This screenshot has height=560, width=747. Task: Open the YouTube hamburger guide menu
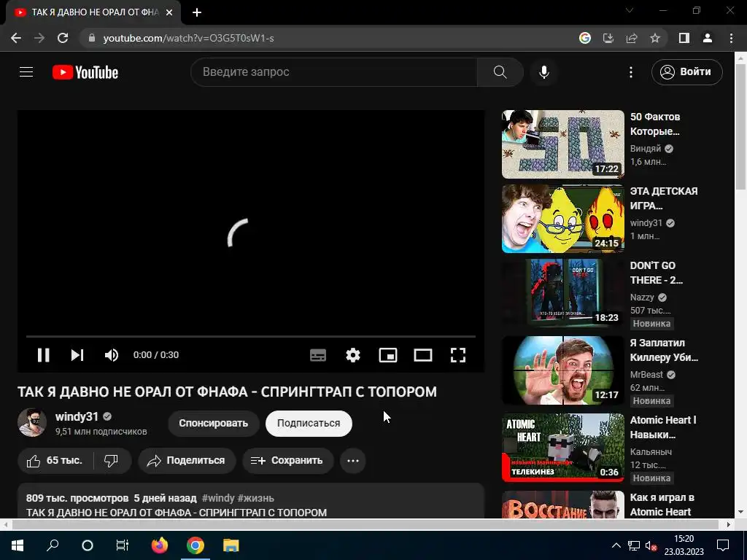pos(26,72)
